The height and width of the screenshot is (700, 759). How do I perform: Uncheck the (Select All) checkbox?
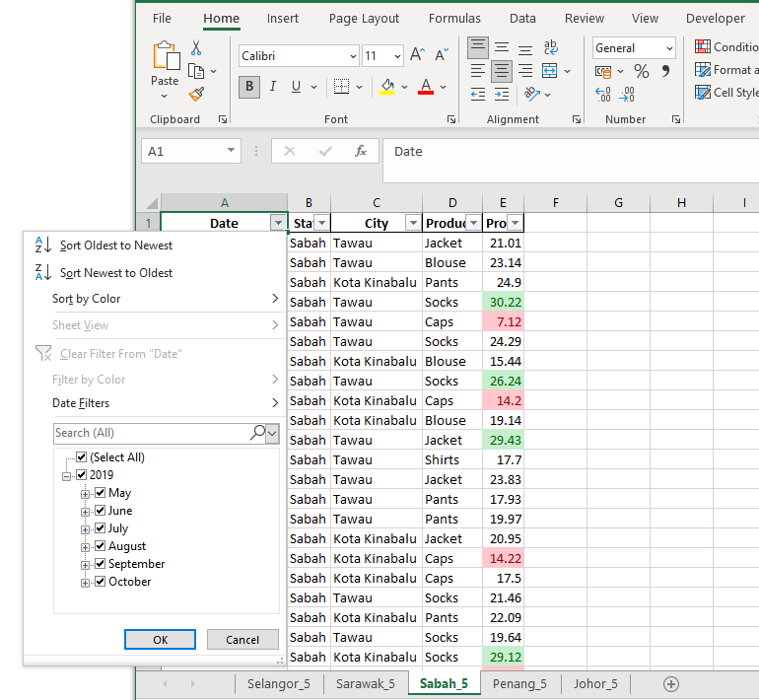pyautogui.click(x=82, y=457)
